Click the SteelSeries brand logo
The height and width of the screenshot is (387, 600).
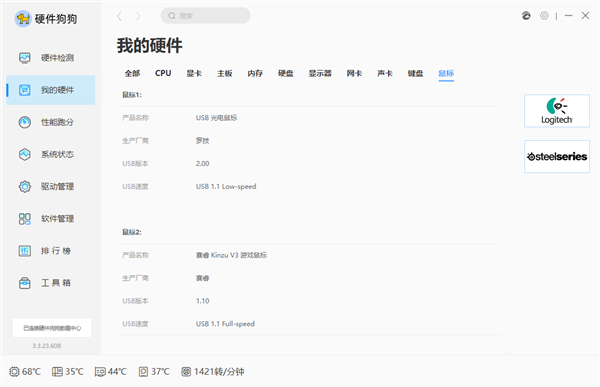click(x=557, y=157)
